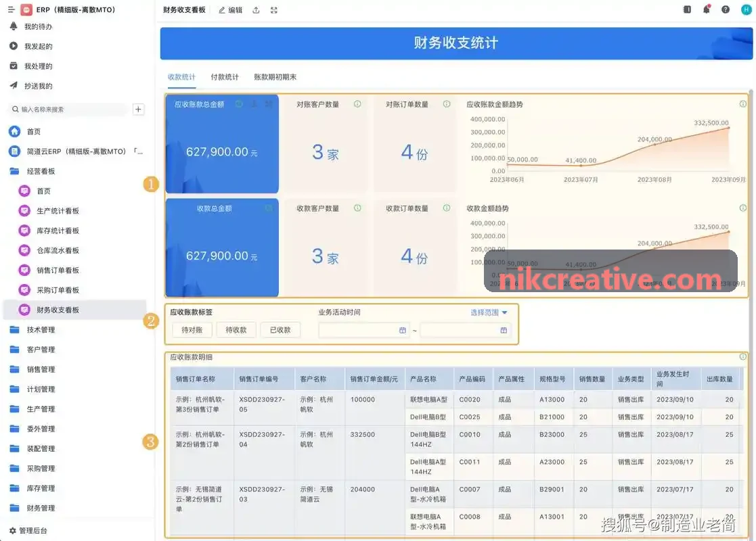Expand the 生产管理 folder
Viewport: 756px width, 541px height.
[41, 408]
